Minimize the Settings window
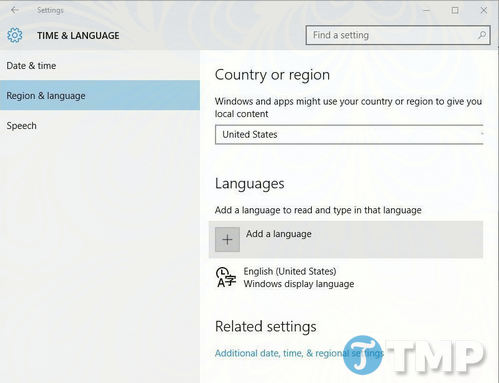 tap(426, 11)
